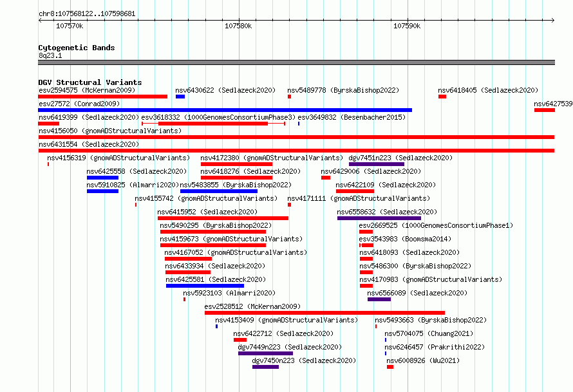Screen dimensions: 573x392
Task: Open nsv4172380 (gnomADStructuralVariants) label
Action: [272, 158]
